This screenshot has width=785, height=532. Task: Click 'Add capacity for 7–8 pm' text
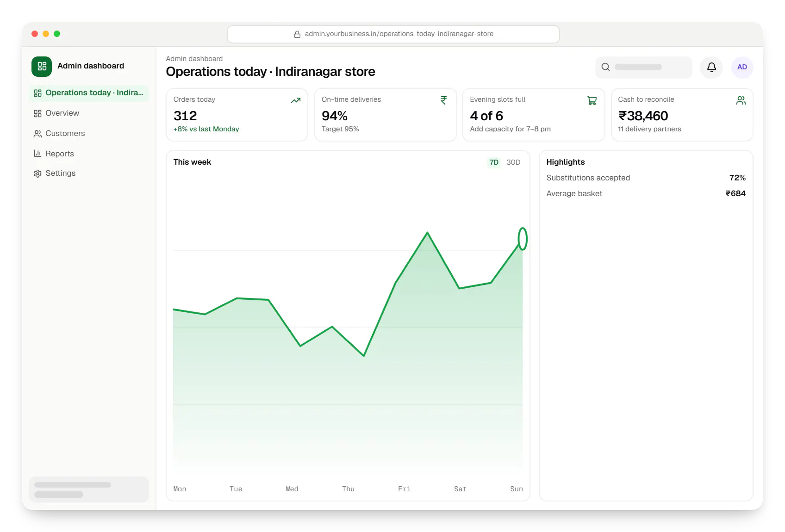(x=510, y=129)
